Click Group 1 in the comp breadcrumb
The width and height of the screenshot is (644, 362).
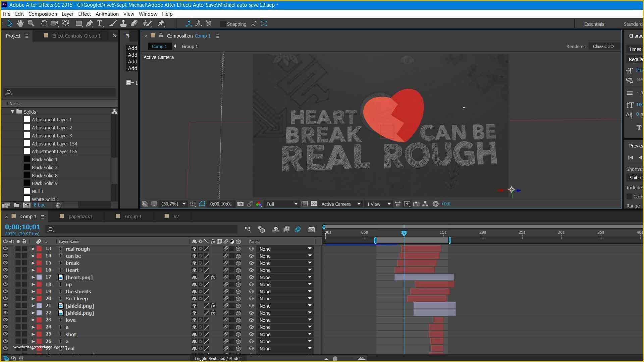click(190, 46)
